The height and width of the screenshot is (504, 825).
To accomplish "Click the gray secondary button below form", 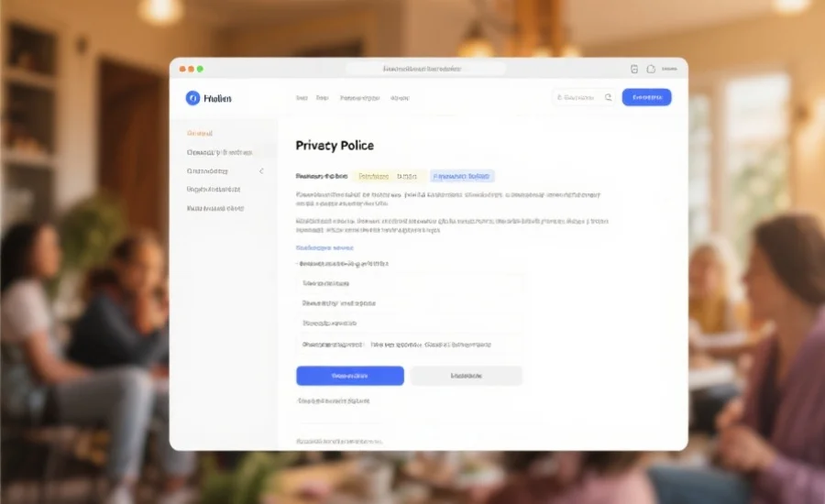I will point(467,376).
